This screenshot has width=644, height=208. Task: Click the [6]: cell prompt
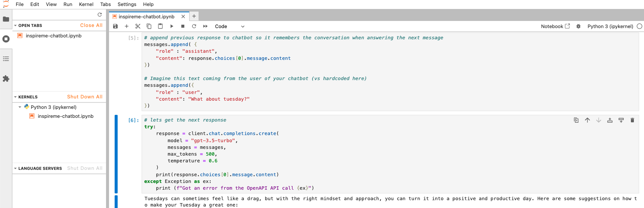click(x=133, y=120)
